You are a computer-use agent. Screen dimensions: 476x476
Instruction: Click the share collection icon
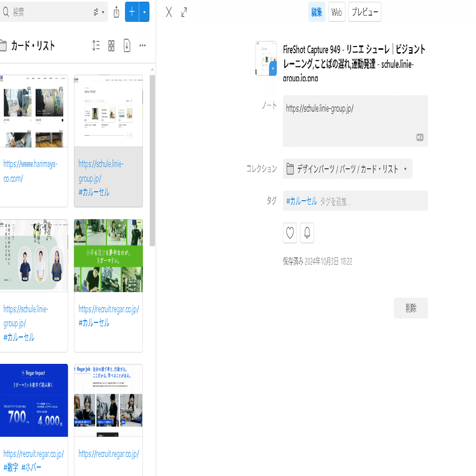(x=116, y=12)
